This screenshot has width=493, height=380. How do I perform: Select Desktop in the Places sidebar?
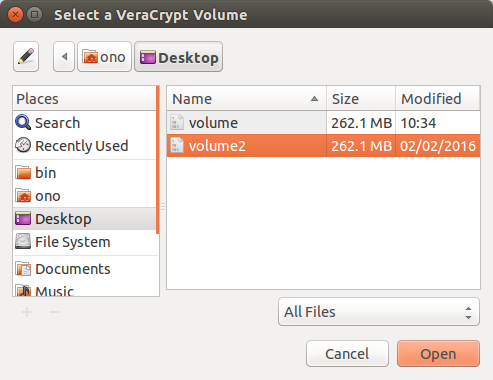click(84, 219)
